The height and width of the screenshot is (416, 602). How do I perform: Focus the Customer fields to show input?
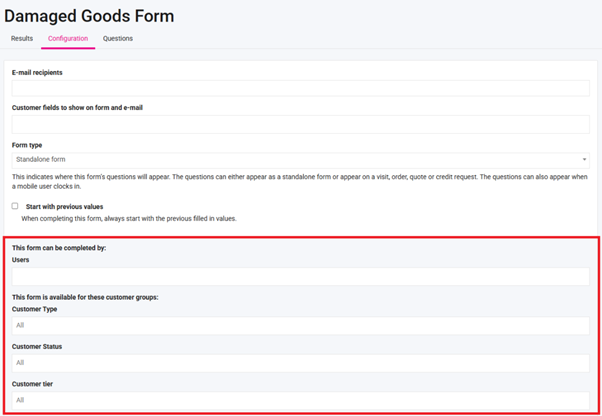[x=300, y=124]
